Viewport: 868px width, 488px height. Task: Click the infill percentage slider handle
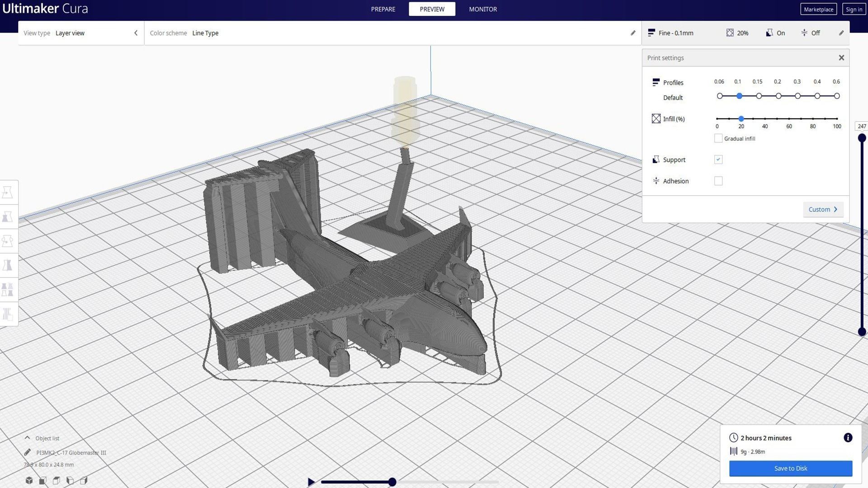(741, 118)
